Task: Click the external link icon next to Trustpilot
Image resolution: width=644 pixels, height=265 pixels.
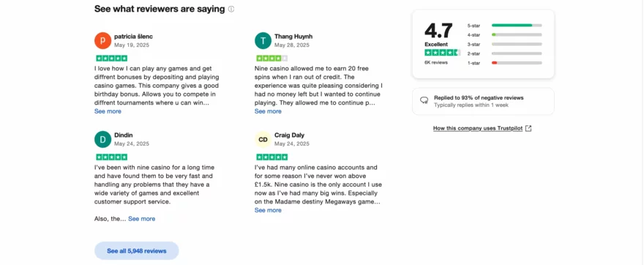Action: tap(528, 129)
